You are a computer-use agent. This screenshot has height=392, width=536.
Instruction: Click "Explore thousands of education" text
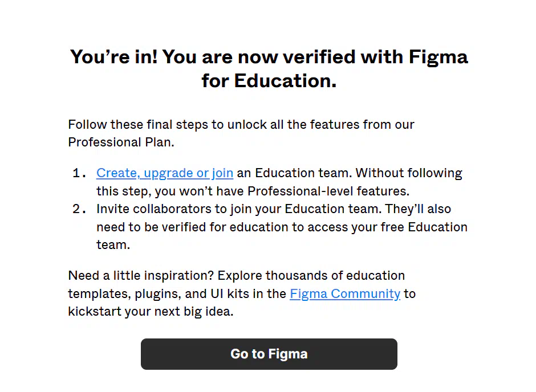click(311, 276)
